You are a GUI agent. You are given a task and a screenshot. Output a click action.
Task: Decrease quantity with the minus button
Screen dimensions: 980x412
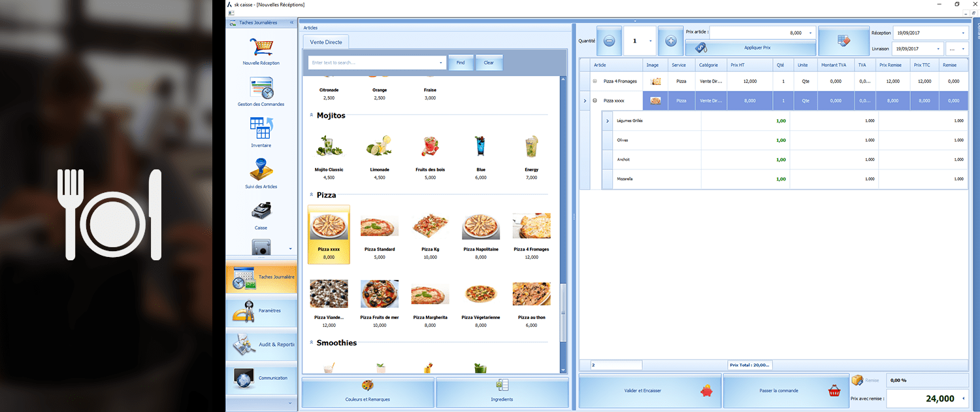609,41
